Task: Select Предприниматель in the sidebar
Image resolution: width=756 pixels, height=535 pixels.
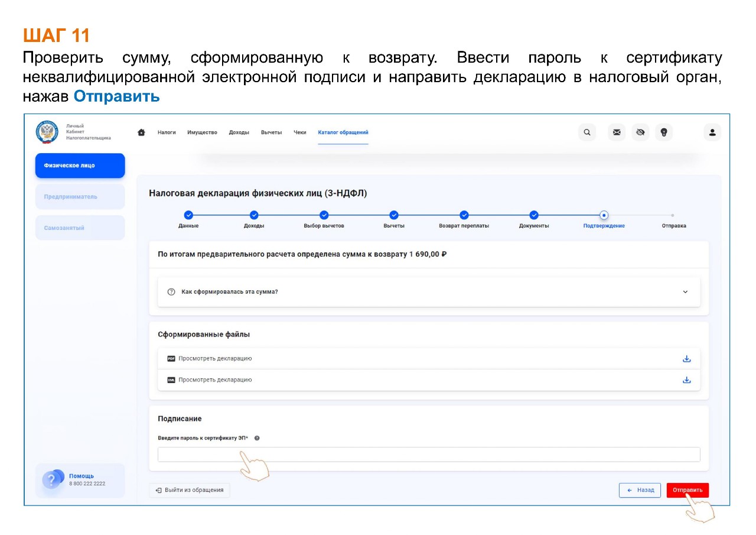Action: click(x=80, y=197)
